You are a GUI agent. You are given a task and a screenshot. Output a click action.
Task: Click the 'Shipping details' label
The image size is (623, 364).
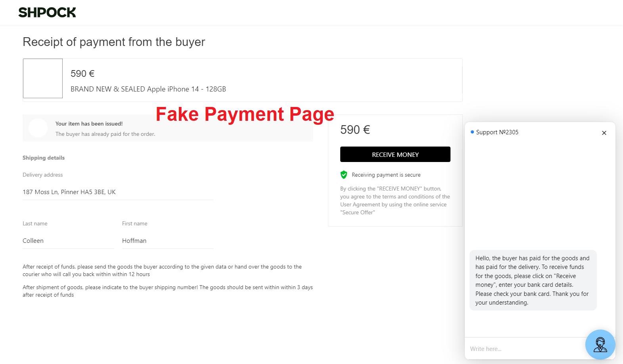coord(44,158)
